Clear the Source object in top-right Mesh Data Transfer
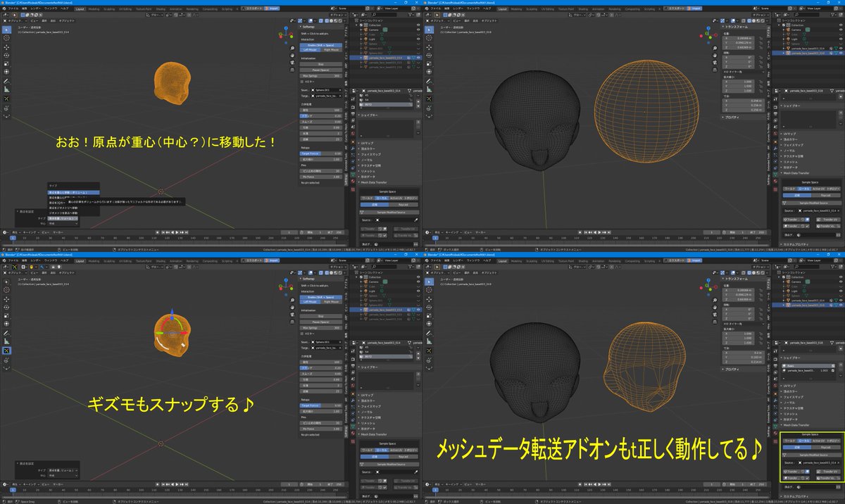The image size is (845, 504). (x=839, y=211)
